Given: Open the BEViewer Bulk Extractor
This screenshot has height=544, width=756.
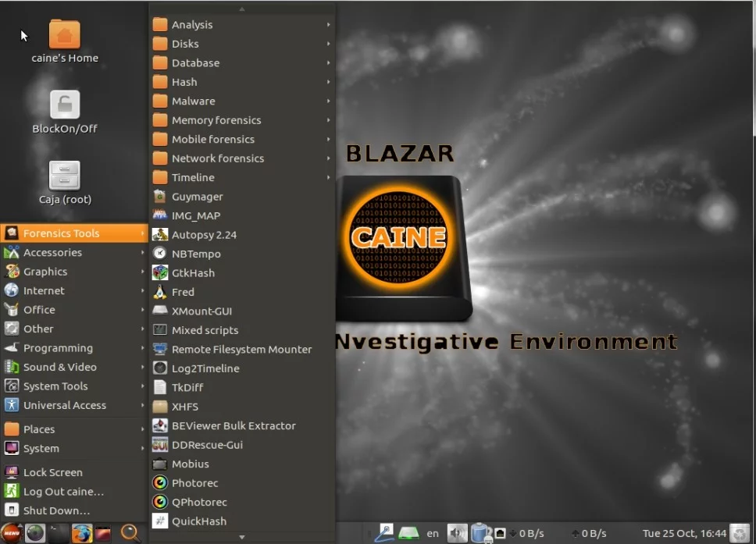Looking at the screenshot, I should [x=233, y=426].
